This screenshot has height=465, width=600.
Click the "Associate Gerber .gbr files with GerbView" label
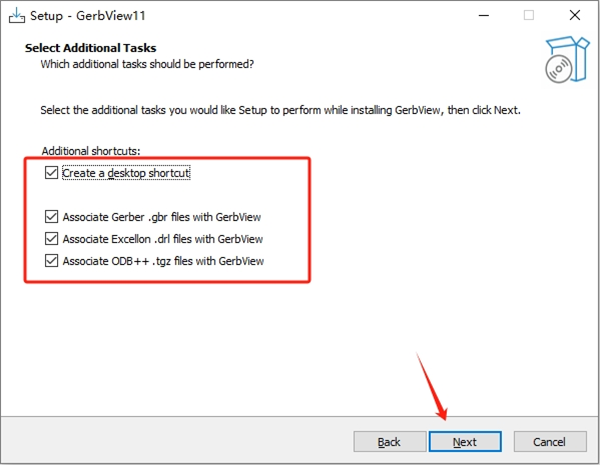tap(162, 216)
